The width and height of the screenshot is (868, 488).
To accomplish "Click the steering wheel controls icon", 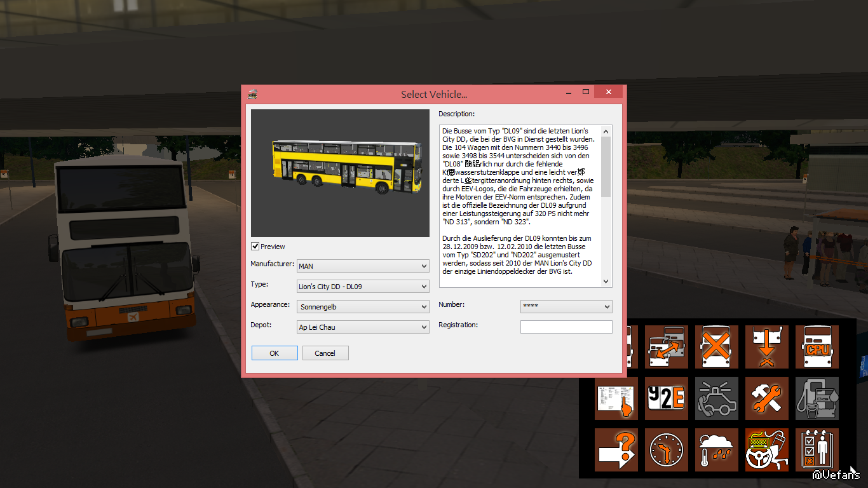I will click(x=767, y=449).
